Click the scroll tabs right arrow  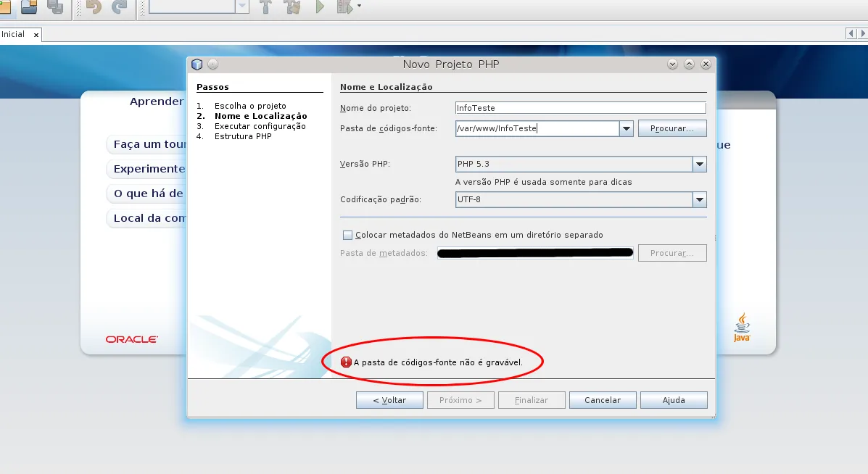click(x=862, y=34)
